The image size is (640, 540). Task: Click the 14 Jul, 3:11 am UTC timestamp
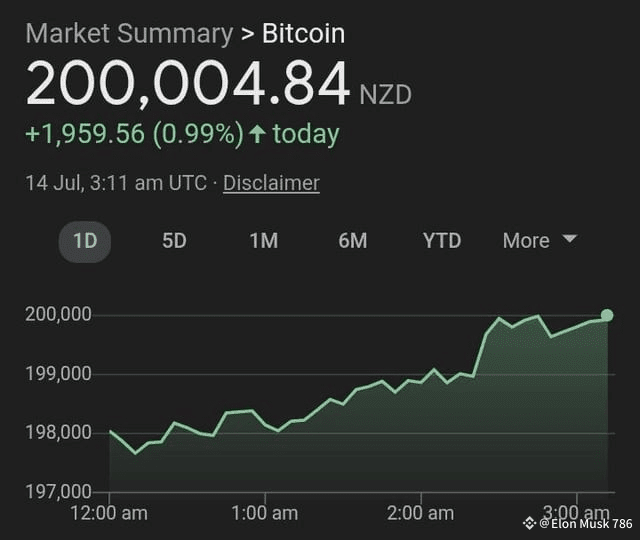pos(116,183)
